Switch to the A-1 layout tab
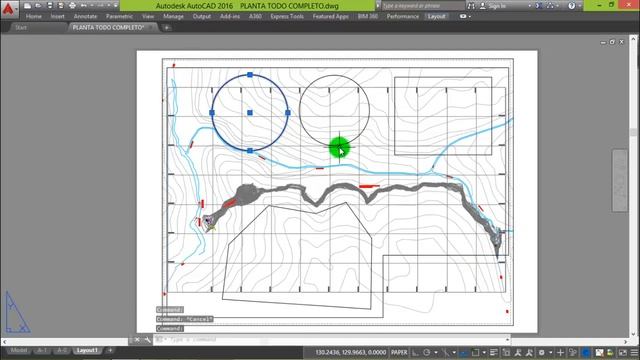The image size is (640, 360). [42, 350]
